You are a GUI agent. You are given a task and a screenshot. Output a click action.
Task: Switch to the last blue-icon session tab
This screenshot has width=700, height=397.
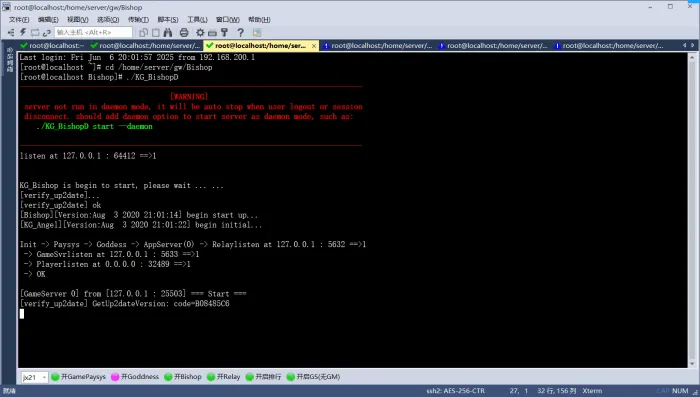[608, 46]
